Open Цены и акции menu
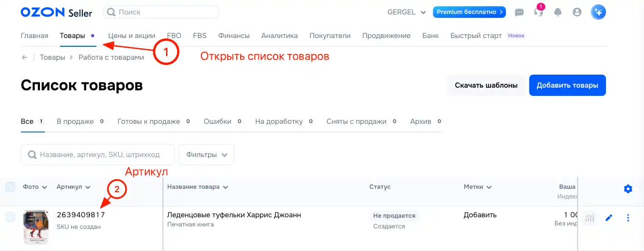 point(132,36)
